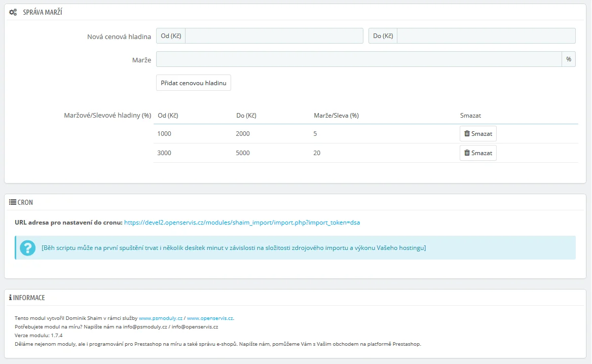This screenshot has width=592, height=364.
Task: Click trash icon for the 3000–5000 level
Action: [x=467, y=153]
